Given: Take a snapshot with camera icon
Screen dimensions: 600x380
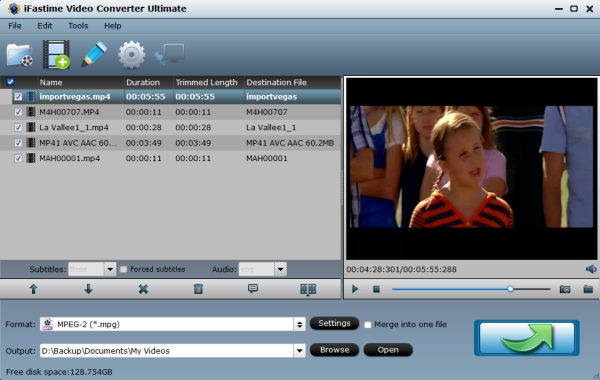Looking at the screenshot, I should click(565, 289).
